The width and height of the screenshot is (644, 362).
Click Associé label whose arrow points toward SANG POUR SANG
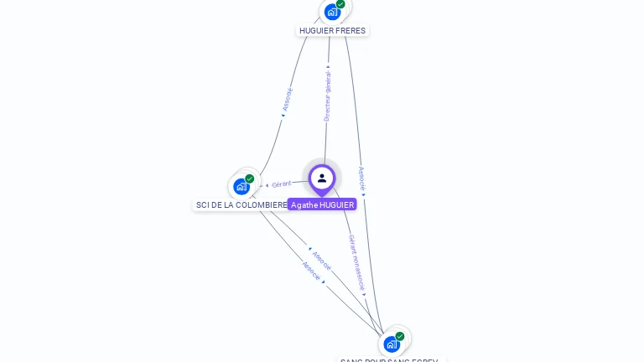(311, 271)
